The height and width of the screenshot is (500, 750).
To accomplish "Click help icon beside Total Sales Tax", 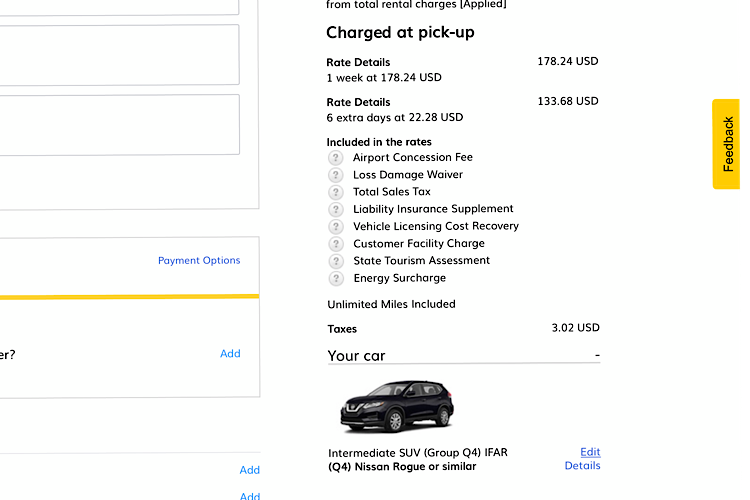I will (336, 192).
